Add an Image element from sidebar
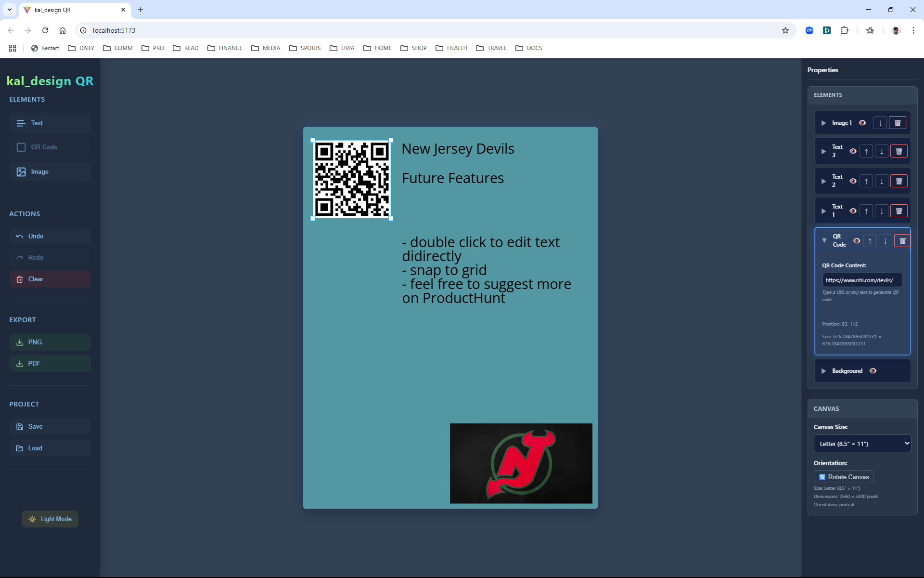Viewport: 924px width, 578px height. 50,172
